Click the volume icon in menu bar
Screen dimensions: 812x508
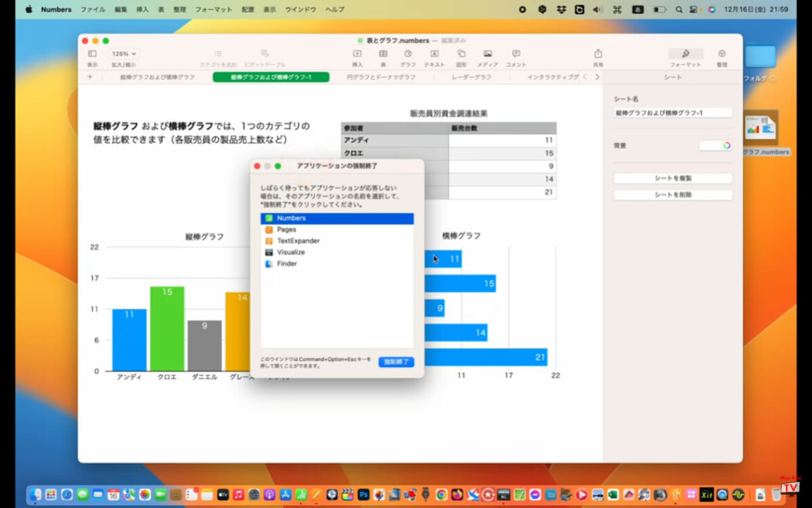[597, 9]
